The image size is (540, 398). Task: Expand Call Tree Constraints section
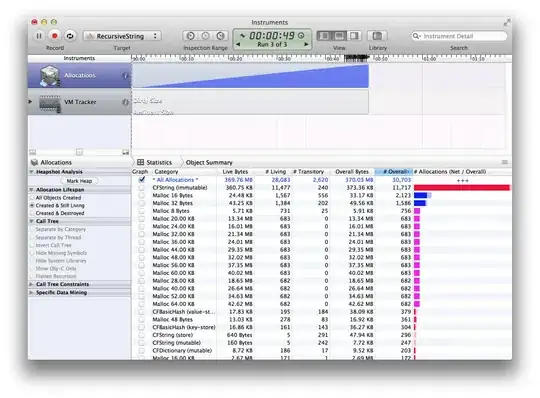pos(32,284)
